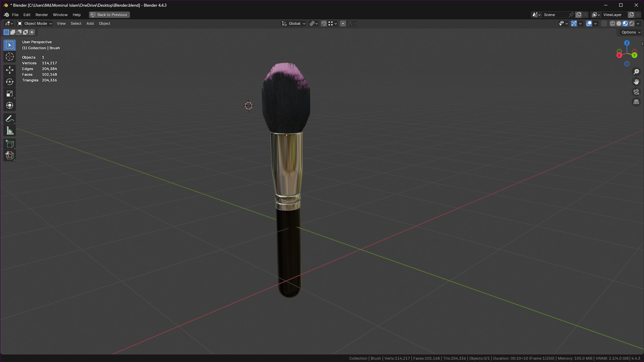The height and width of the screenshot is (362, 644).
Task: Expand the gizmo options arrow
Action: point(580,23)
